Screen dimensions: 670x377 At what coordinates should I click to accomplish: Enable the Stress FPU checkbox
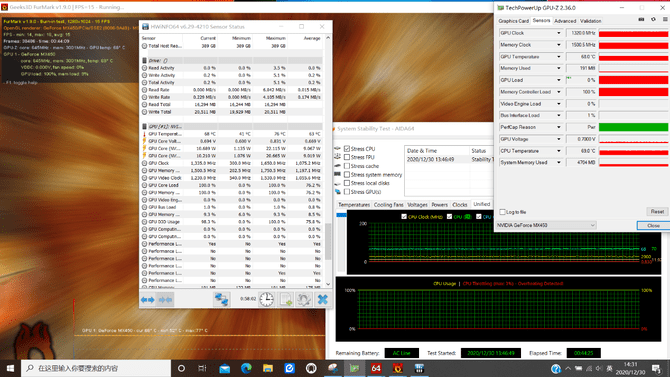coord(347,157)
